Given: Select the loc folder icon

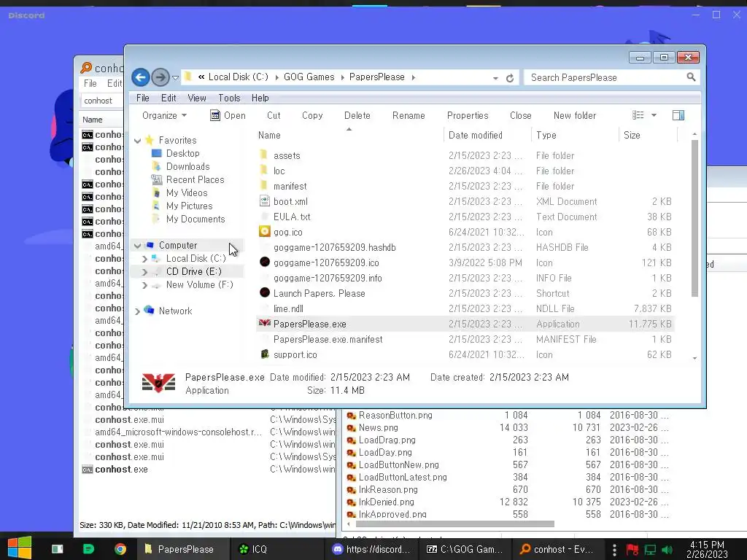Looking at the screenshot, I should coord(264,171).
